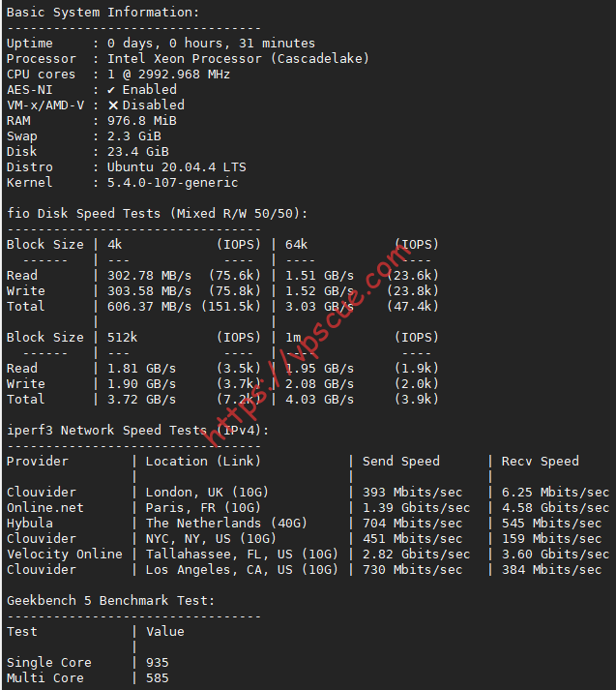Click the Ubuntu 20.04.4 LTS distro value

click(x=177, y=167)
